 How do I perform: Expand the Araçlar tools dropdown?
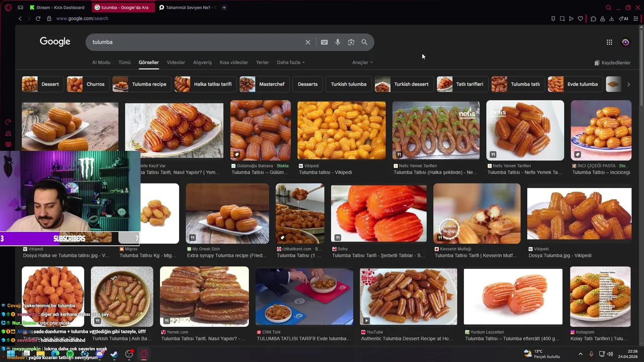click(362, 62)
